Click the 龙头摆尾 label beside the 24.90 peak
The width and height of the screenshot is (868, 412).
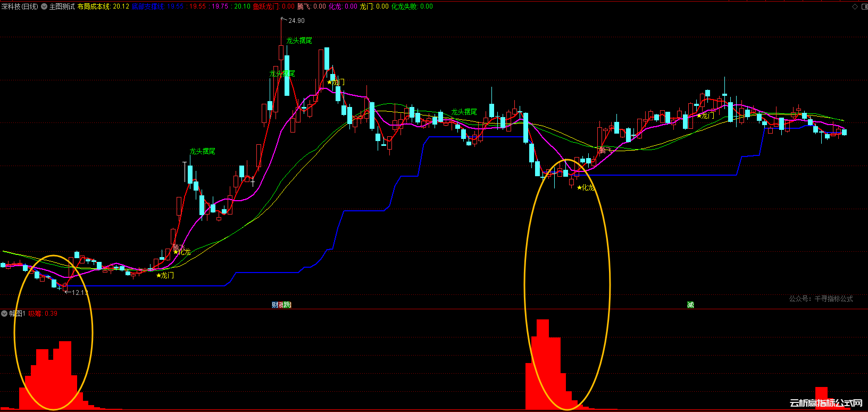tap(299, 40)
